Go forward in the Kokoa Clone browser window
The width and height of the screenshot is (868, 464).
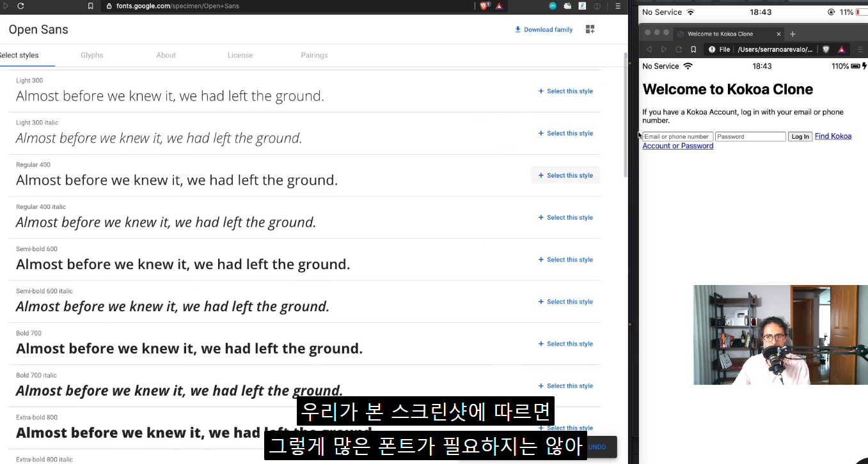click(664, 49)
